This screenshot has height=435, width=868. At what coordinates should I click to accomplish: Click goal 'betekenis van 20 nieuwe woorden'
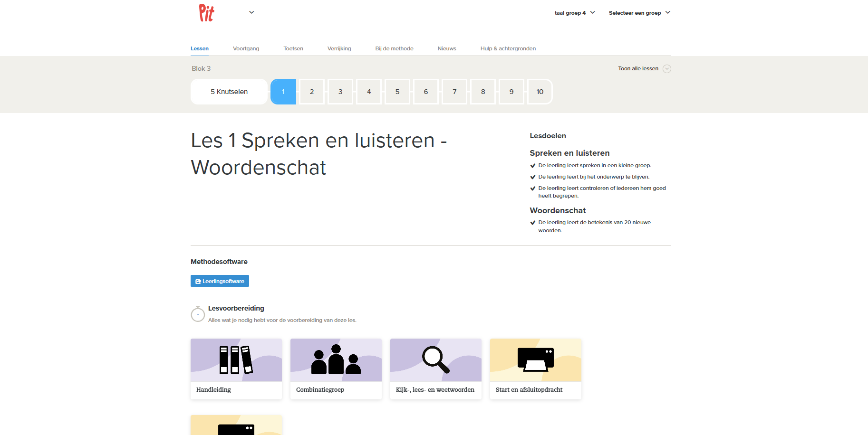[x=594, y=226]
